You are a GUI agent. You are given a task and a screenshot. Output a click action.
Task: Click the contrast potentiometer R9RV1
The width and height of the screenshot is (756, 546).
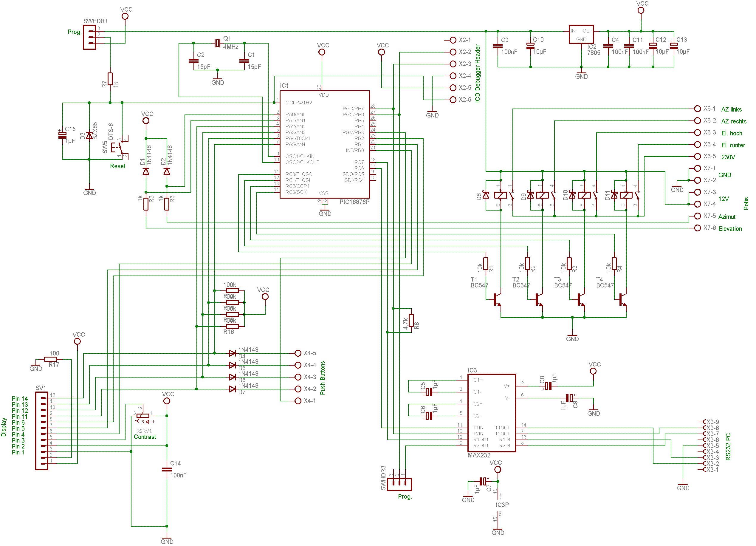click(x=143, y=416)
